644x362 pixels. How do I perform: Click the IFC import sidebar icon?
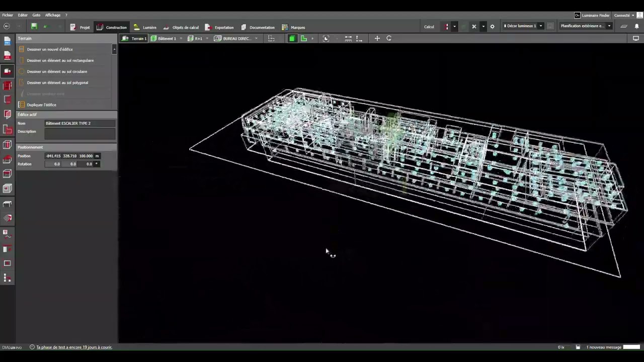(x=7, y=55)
